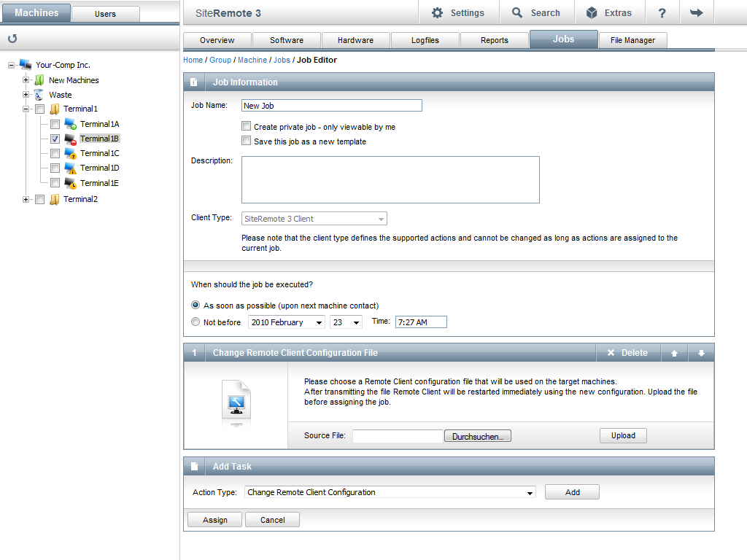This screenshot has height=560, width=747.
Task: Click the refresh arrow icon in sidebar
Action: 12,39
